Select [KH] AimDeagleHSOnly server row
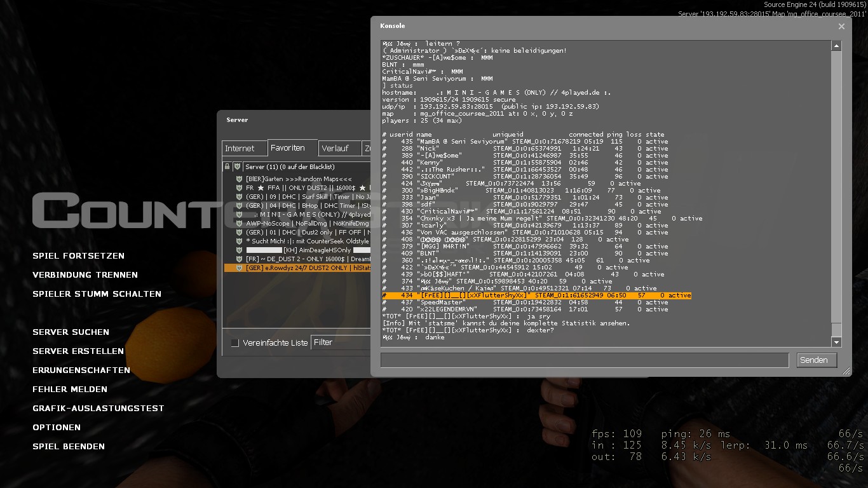This screenshot has height=488, width=868. pos(297,250)
